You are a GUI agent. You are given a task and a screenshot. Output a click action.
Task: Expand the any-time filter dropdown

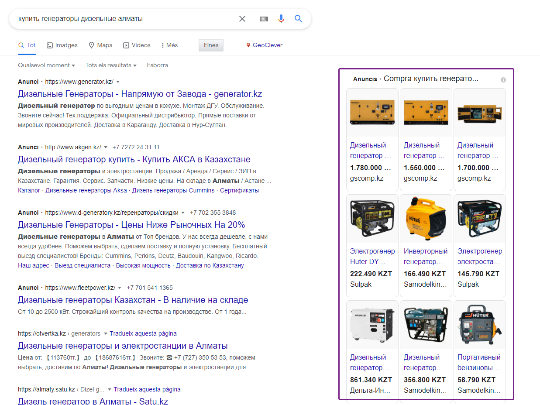[x=46, y=65]
